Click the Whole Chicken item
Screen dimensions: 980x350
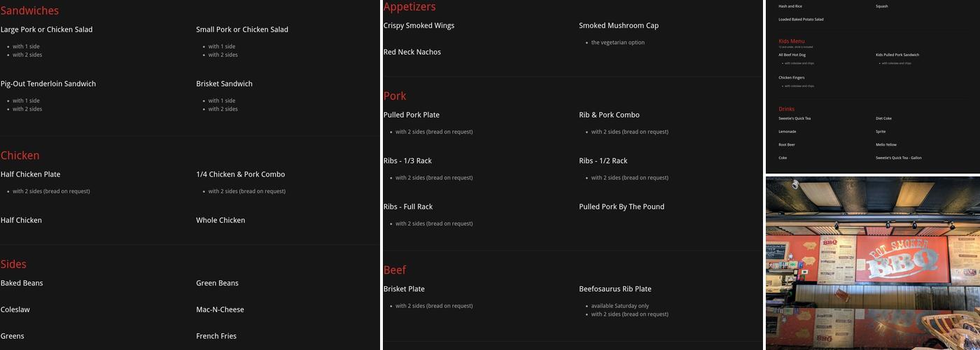click(220, 220)
